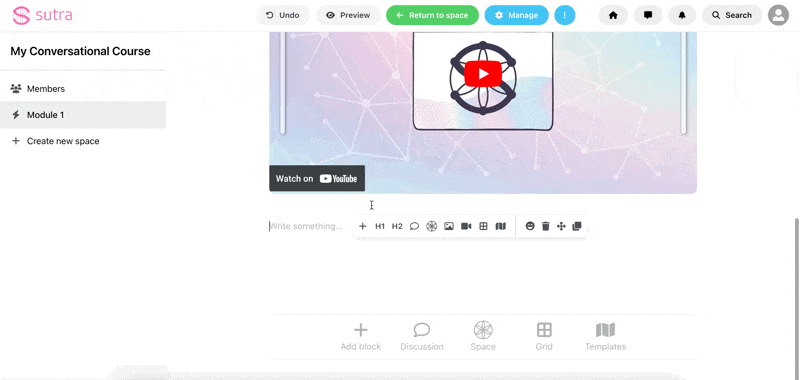
Task: Click the page vertical scrollbar
Action: pyautogui.click(x=796, y=299)
